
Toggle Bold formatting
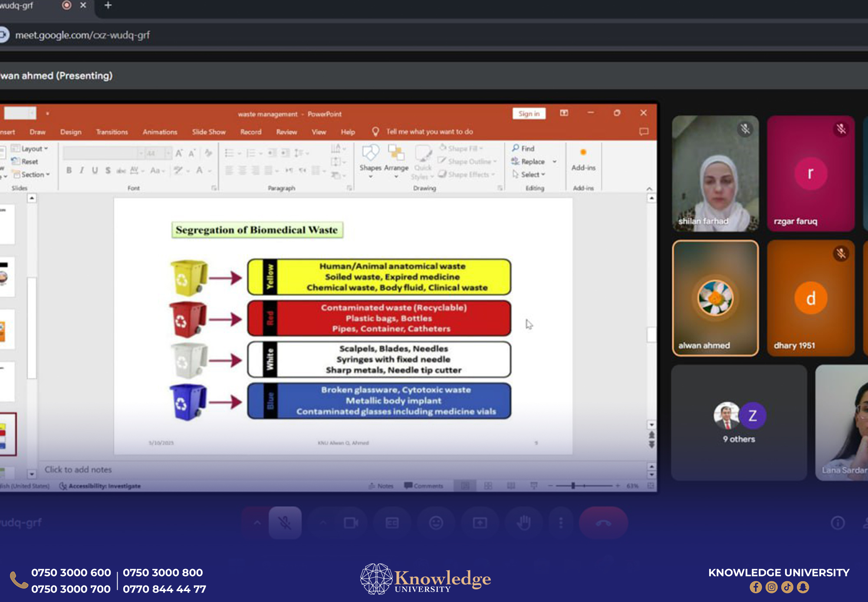pos(69,170)
